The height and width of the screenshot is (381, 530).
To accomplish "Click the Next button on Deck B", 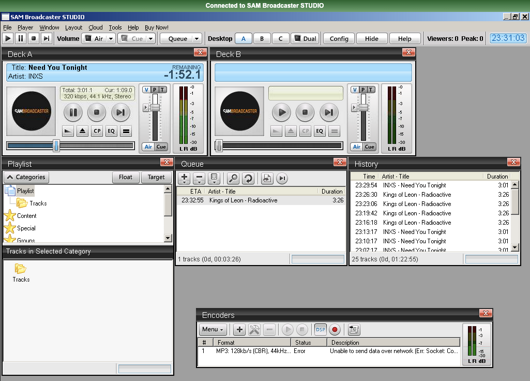I will click(x=329, y=112).
